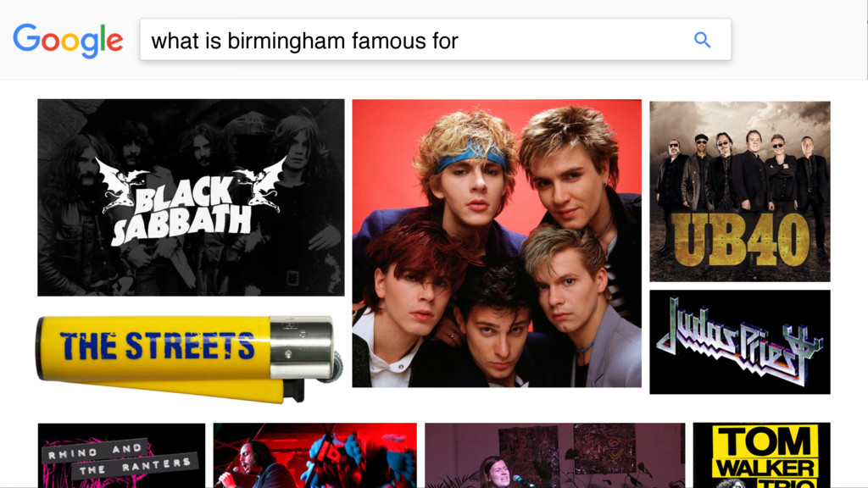Open the Google logo homepage link
The width and height of the screenshot is (868, 488).
[x=68, y=41]
